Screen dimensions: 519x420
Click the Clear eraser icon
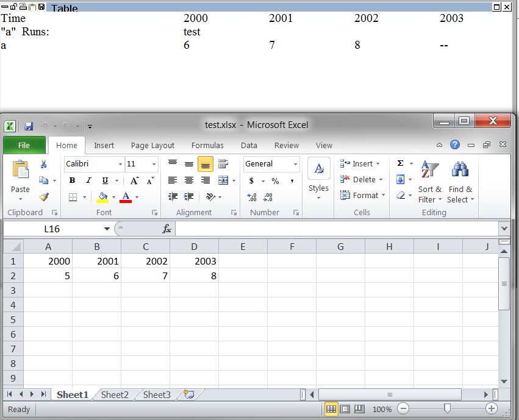401,196
